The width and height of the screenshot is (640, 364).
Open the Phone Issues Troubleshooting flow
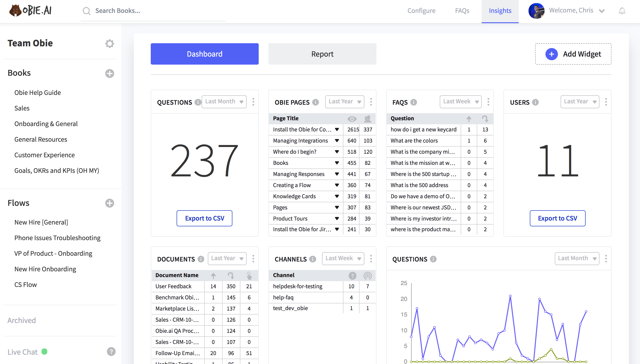pos(57,238)
